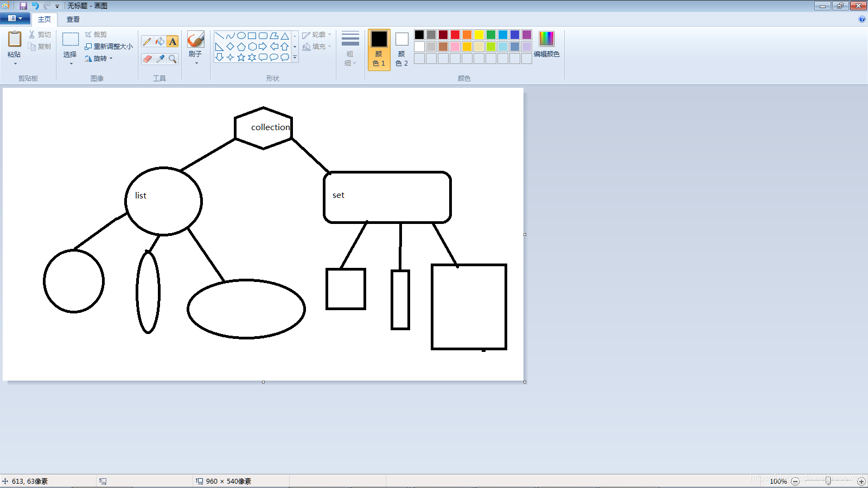Select the oval shape in the shapes gallery

click(x=240, y=34)
